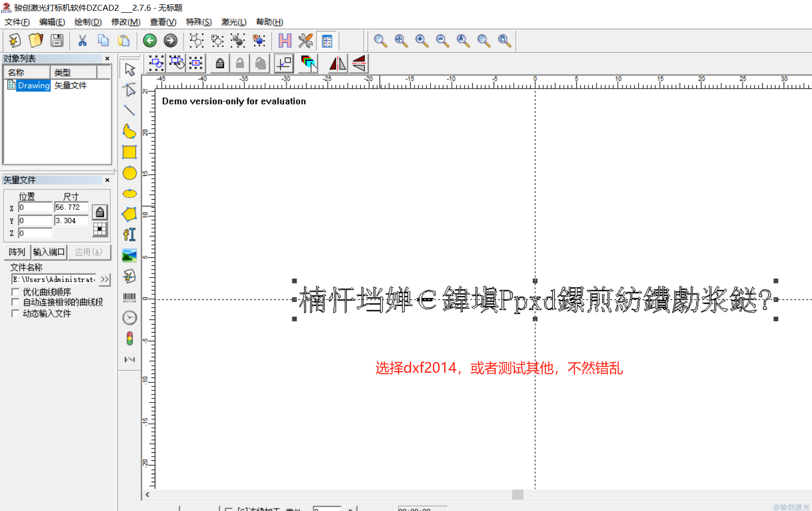
Task: Open the 特殊(S) menu
Action: 198,22
